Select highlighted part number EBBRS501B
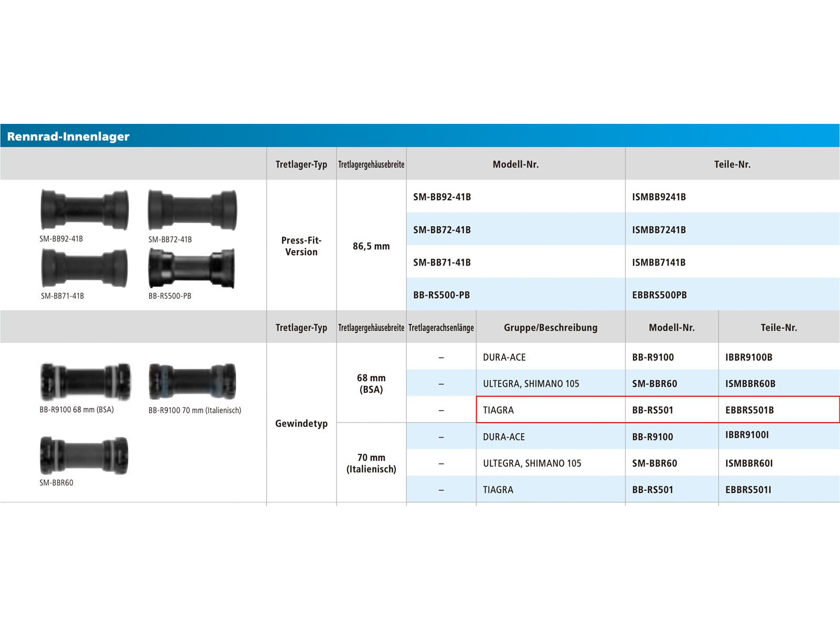 click(749, 410)
